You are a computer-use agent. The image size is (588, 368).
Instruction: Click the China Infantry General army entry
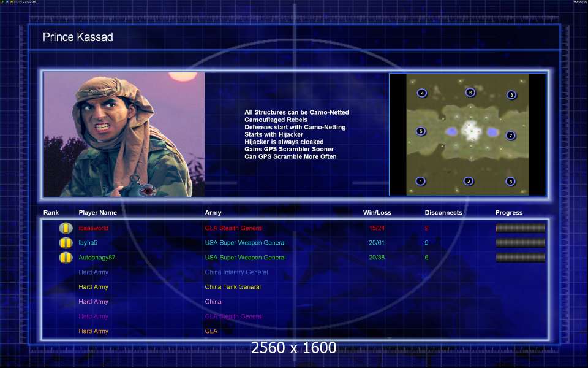click(x=236, y=272)
